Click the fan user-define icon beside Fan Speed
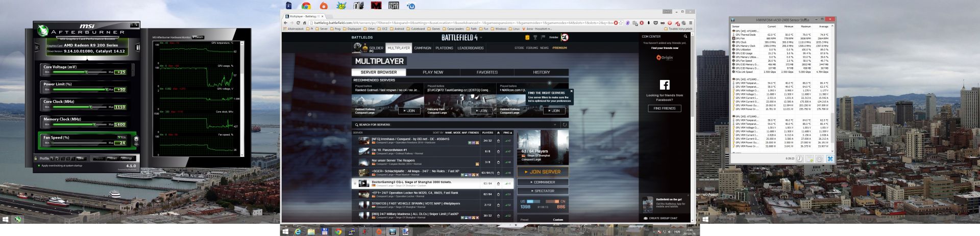Viewport: 980px width, 236px height. pyautogui.click(x=136, y=140)
